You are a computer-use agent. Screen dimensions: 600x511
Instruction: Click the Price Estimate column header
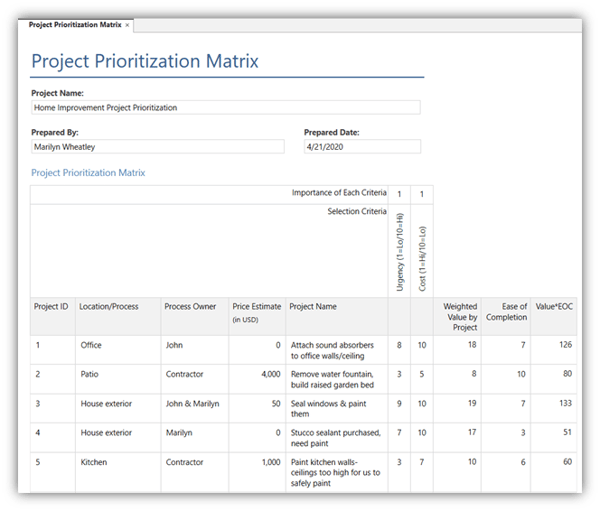coord(256,312)
